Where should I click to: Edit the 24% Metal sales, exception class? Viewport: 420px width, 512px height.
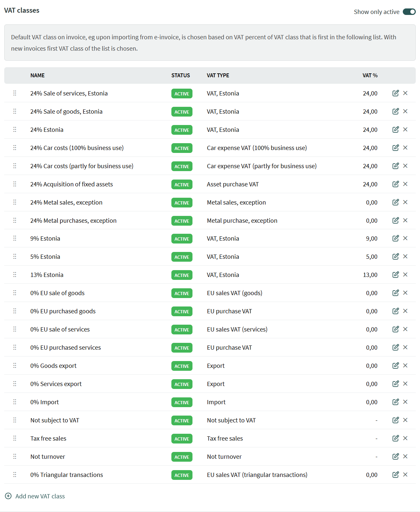pyautogui.click(x=395, y=202)
